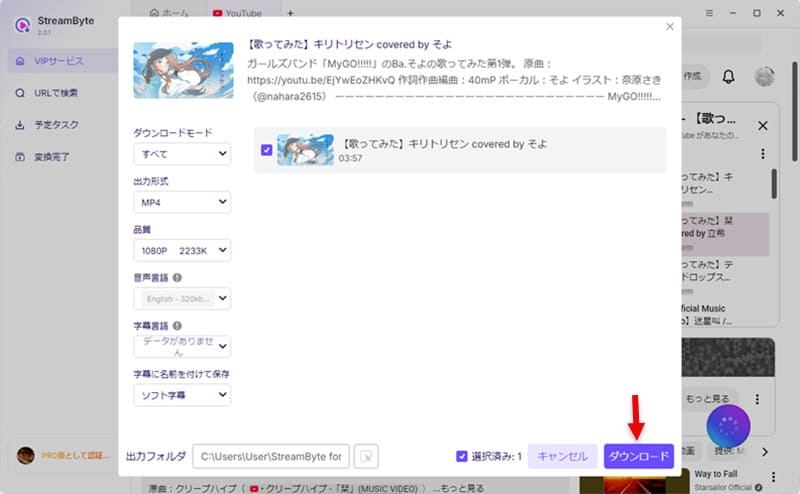The height and width of the screenshot is (494, 800).
Task: Click the playlist panel scrollbar
Action: (774, 184)
